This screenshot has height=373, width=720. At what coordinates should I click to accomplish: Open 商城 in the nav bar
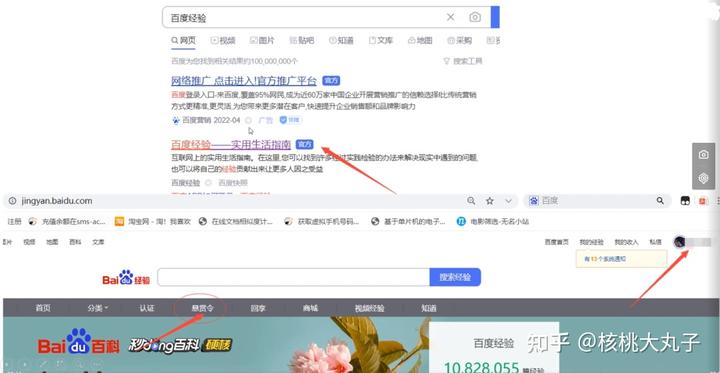click(310, 308)
